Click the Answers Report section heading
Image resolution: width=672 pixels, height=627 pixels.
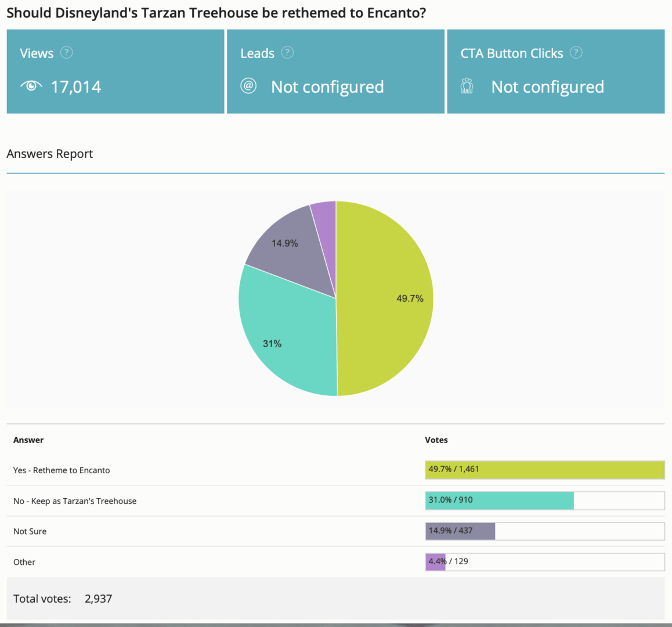[x=50, y=154]
